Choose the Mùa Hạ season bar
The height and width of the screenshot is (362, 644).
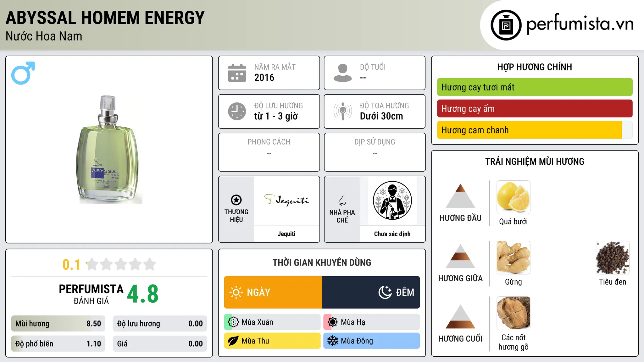(x=372, y=322)
